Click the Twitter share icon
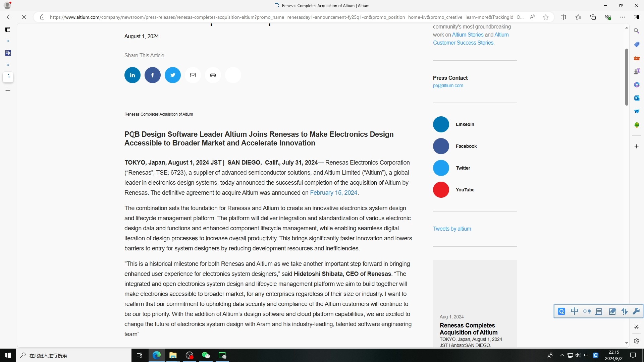Image resolution: width=644 pixels, height=362 pixels. tap(172, 75)
